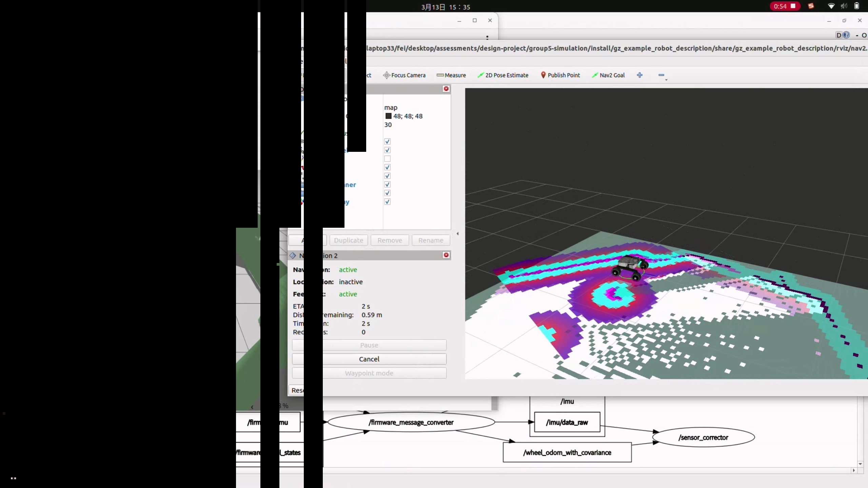Toggle the checkbox in the row ending 'ner'
The height and width of the screenshot is (488, 868).
point(388,184)
